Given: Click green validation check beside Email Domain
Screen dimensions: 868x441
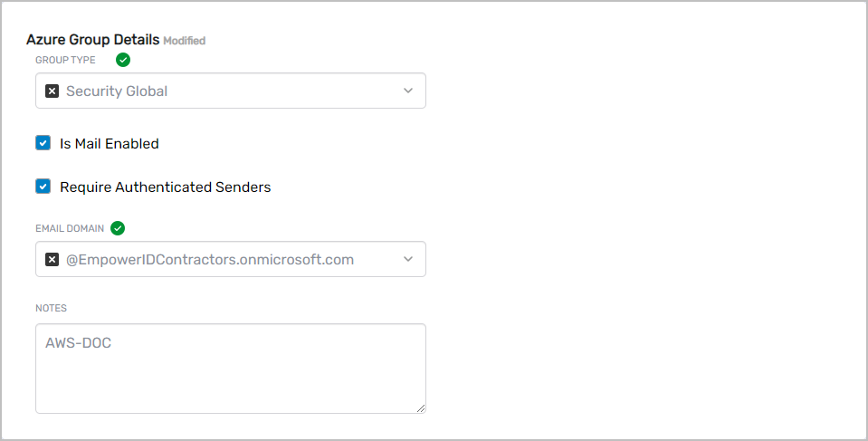Looking at the screenshot, I should pos(118,228).
